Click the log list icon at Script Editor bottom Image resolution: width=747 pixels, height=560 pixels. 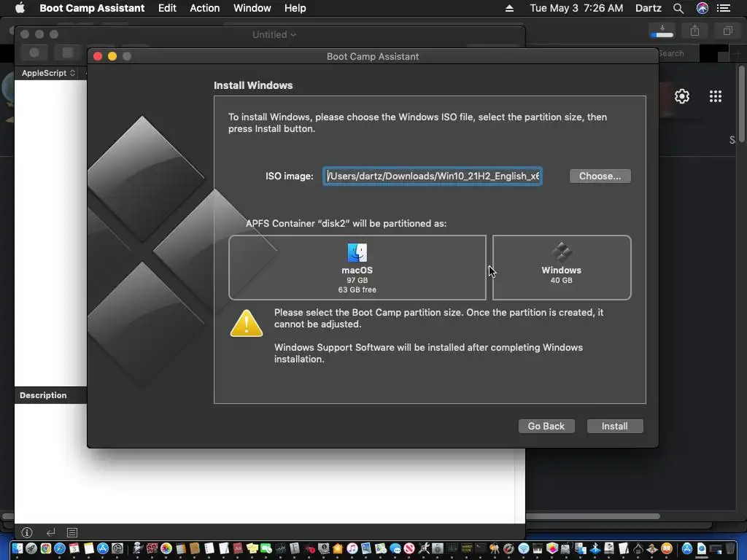72,532
